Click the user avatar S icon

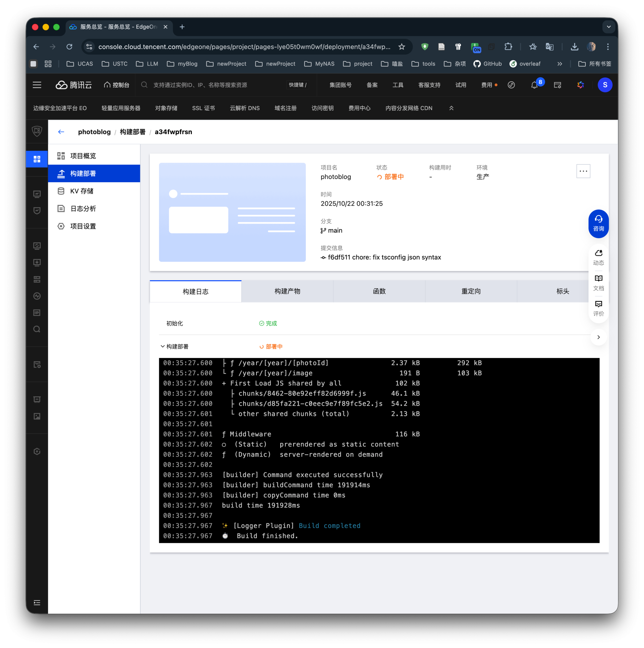coord(605,85)
